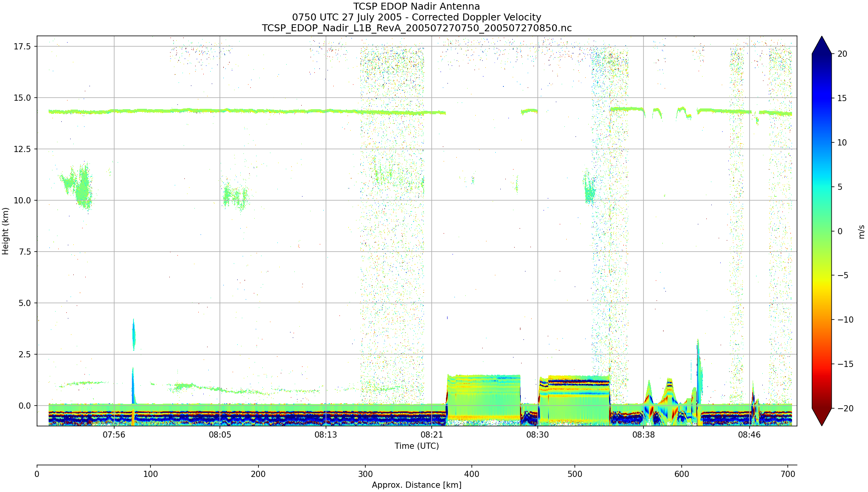Click the 2.5 height tick label

click(x=25, y=354)
